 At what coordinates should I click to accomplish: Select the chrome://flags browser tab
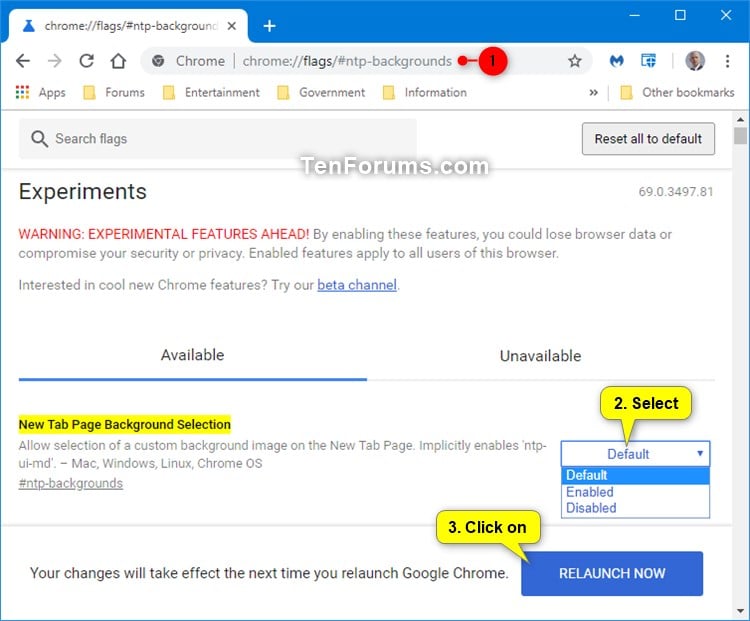[x=130, y=26]
